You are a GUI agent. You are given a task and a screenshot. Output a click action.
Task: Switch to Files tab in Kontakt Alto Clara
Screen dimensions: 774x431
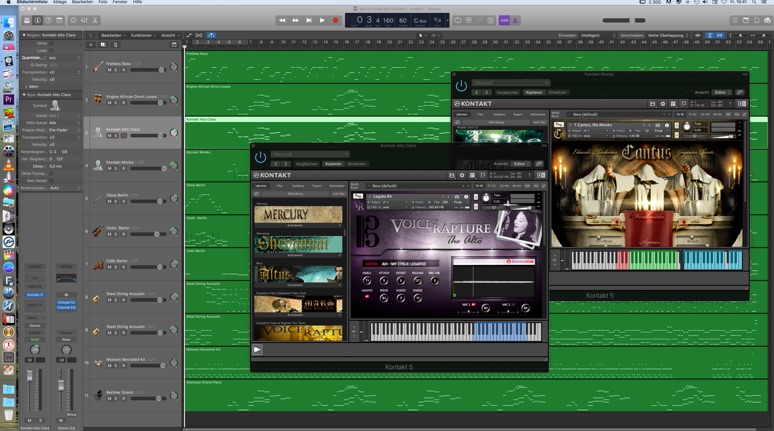click(x=279, y=186)
